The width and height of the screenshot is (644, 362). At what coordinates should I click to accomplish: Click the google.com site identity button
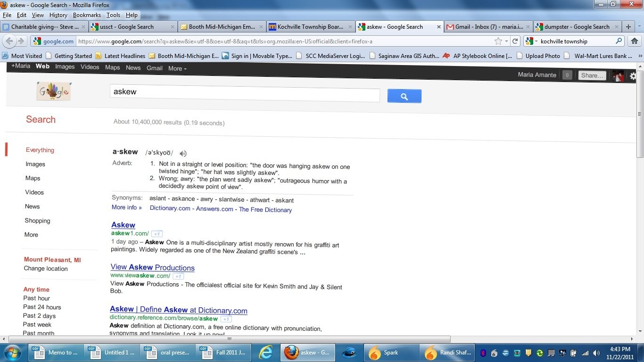(53, 41)
